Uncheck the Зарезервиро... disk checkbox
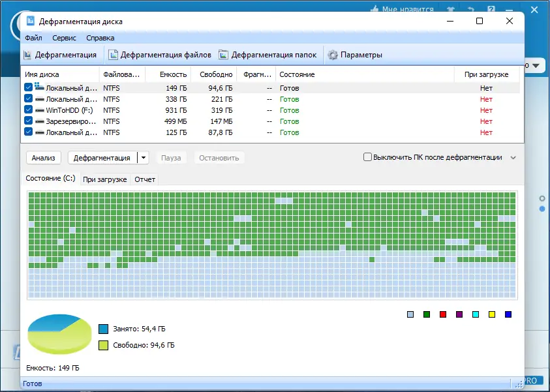The width and height of the screenshot is (550, 392). 29,121
